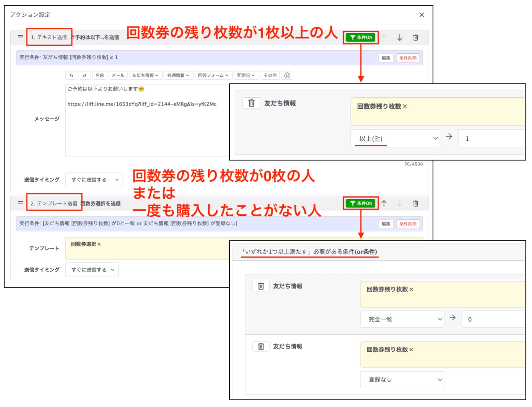Click the undo icon in the message toolbar
532x407 pixels.
pos(71,75)
